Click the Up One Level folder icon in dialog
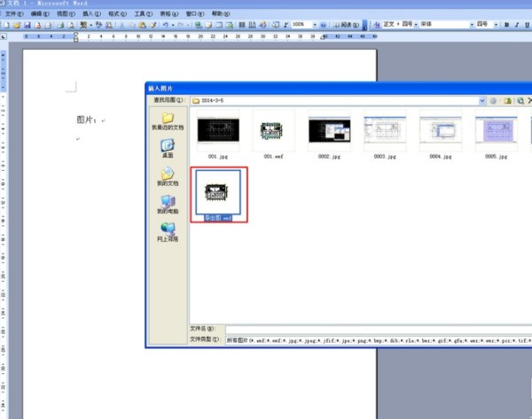 507,101
